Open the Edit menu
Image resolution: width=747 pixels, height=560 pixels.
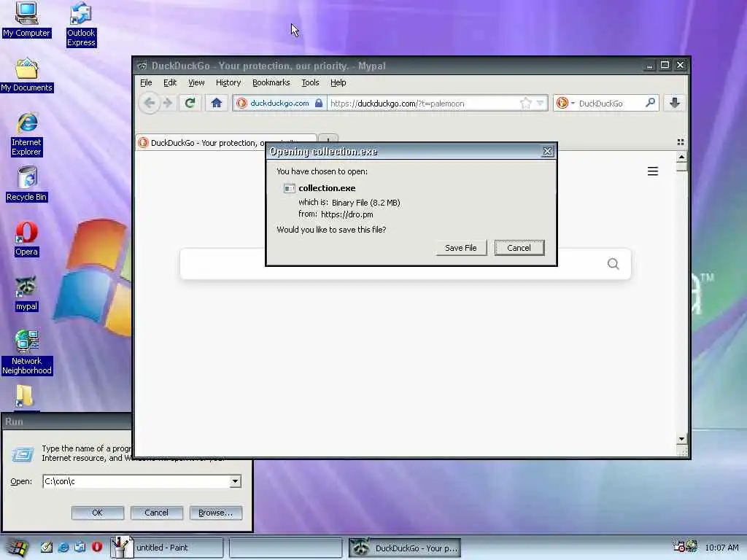169,82
